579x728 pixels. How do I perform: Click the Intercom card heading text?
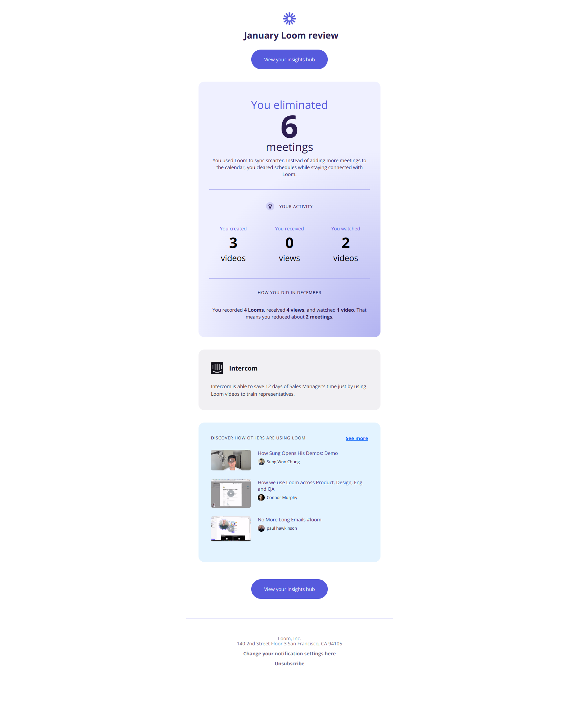(243, 368)
